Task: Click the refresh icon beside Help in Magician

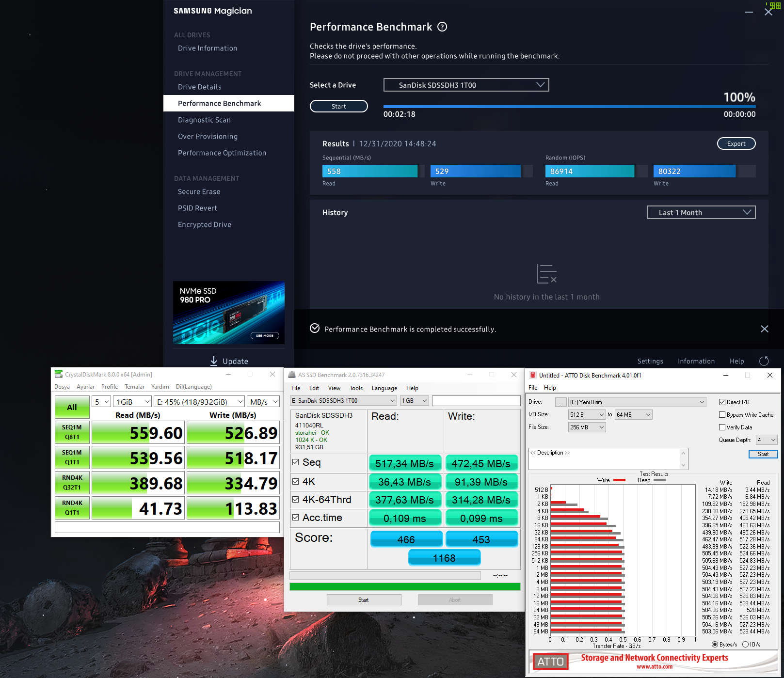Action: click(x=764, y=361)
